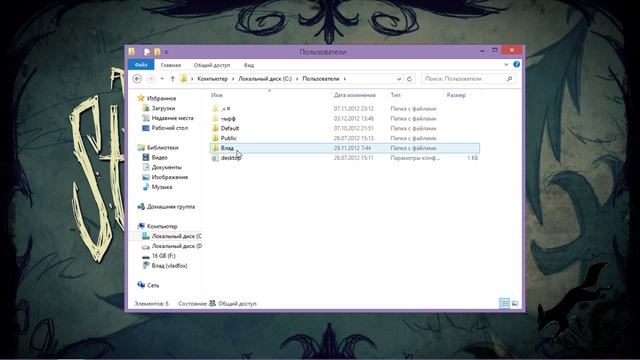Click the Public folder icon
Viewport: 640px width, 360px height.
[215, 138]
